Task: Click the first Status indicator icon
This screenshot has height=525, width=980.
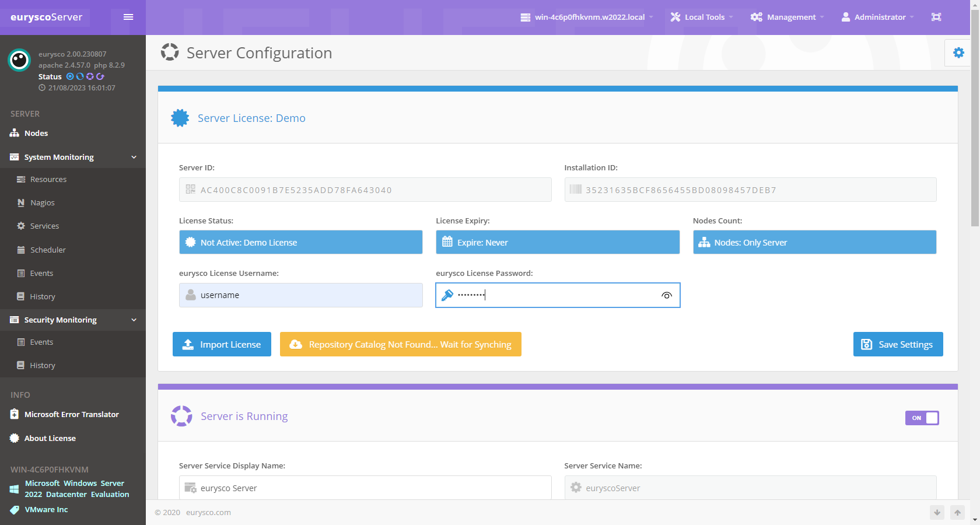Action: pyautogui.click(x=70, y=76)
